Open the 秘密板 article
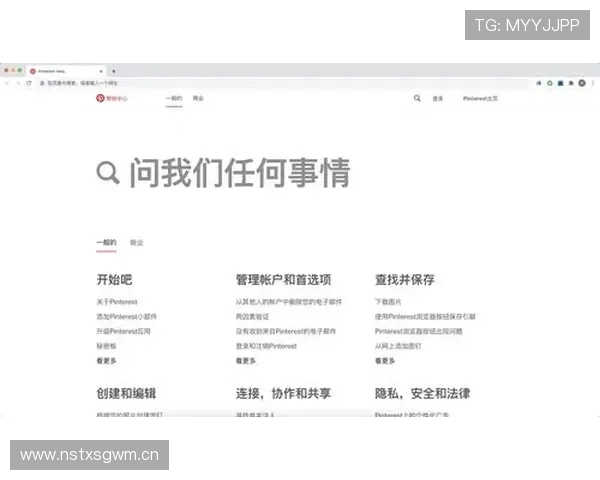The image size is (600, 480). coord(106,346)
